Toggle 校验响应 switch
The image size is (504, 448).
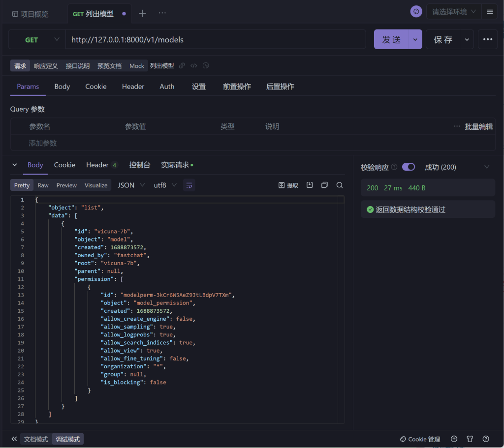point(409,167)
